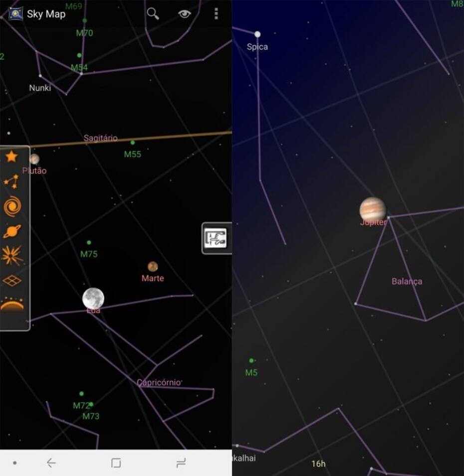Switch to manual mode pointing-hand button
Screen dimensions: 464x476
click(x=216, y=238)
